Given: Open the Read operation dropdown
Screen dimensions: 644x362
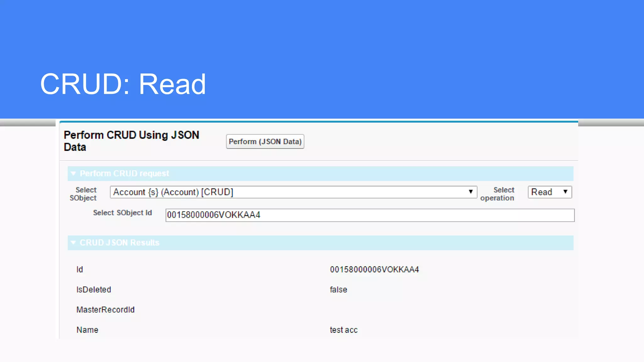Looking at the screenshot, I should (550, 192).
